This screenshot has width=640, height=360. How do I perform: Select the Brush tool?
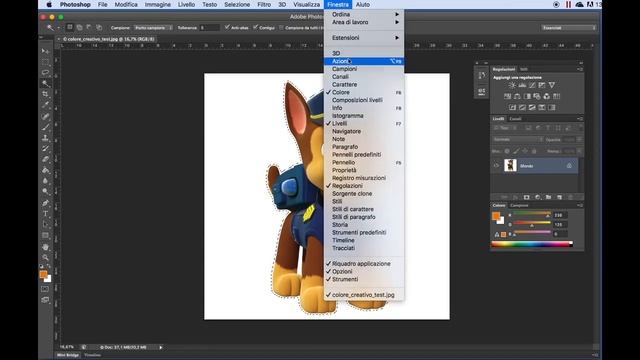45,127
